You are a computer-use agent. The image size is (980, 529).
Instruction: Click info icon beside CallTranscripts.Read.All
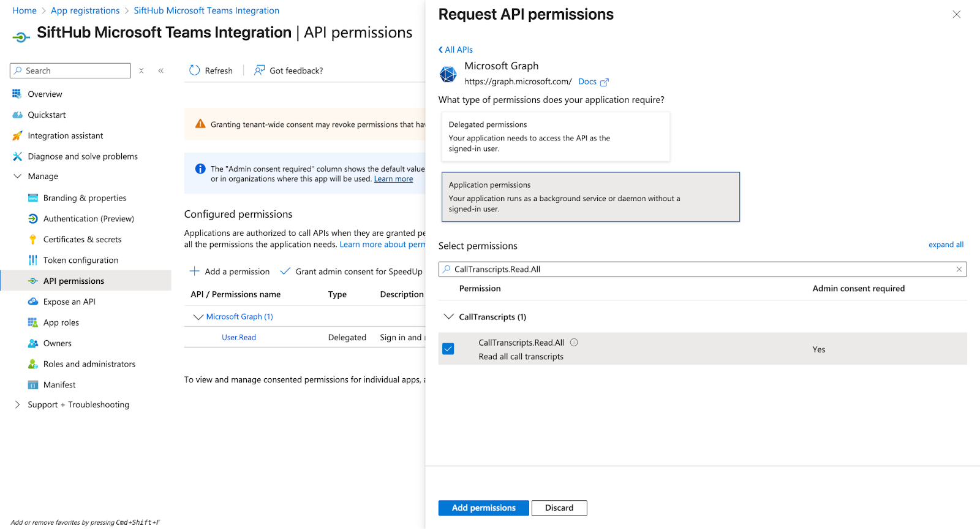click(574, 343)
